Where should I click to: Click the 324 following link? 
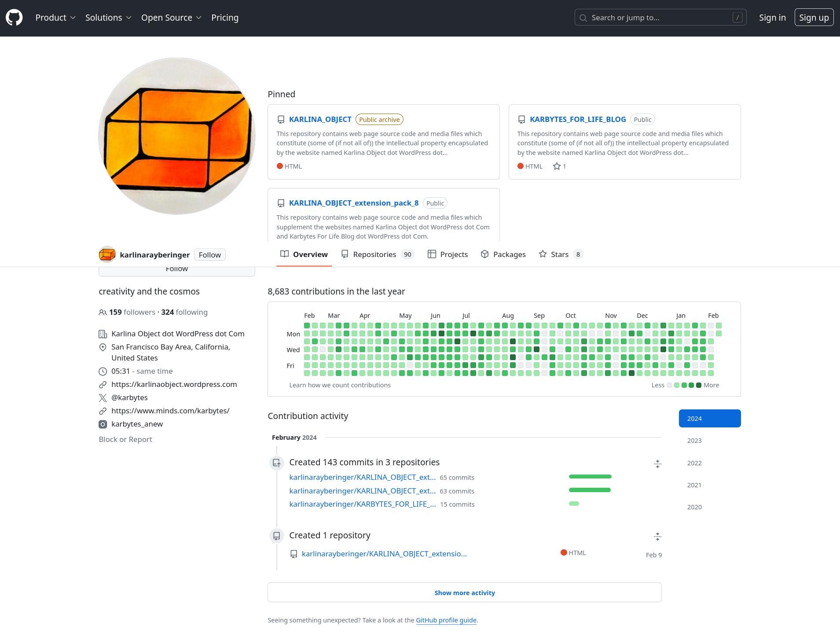tap(184, 312)
